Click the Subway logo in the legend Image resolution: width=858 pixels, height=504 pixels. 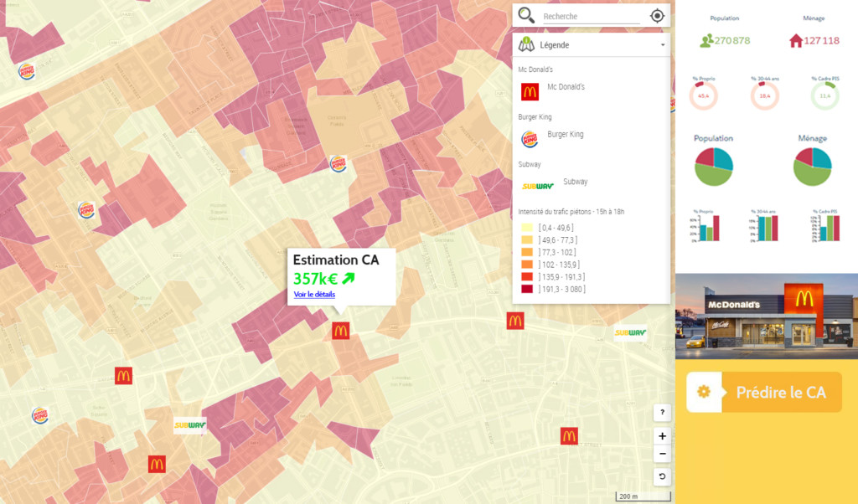(537, 187)
